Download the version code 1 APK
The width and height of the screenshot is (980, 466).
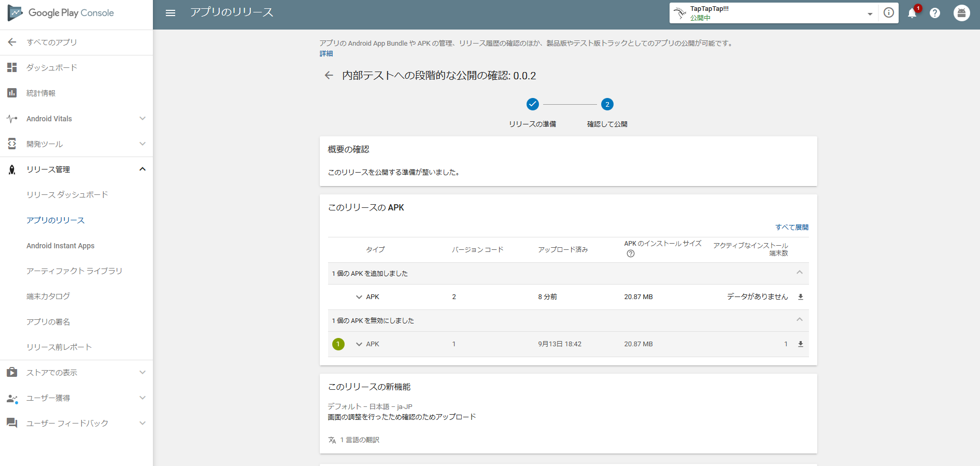801,344
